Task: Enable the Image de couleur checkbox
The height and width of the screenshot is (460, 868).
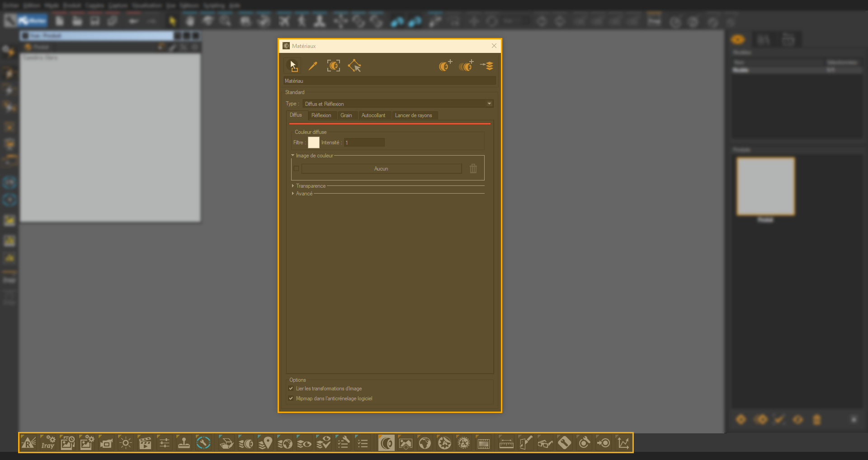Action: point(296,168)
